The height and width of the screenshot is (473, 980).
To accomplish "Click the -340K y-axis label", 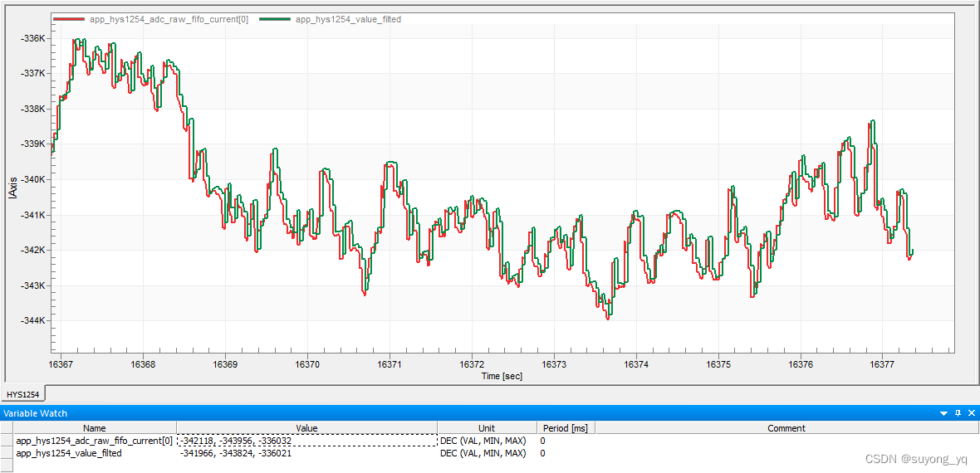I will (x=33, y=179).
